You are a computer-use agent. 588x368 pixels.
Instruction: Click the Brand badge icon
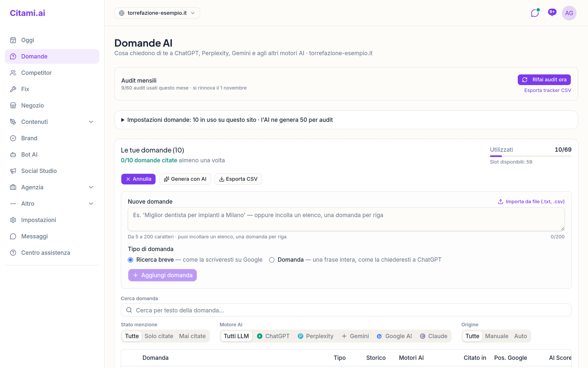click(13, 138)
